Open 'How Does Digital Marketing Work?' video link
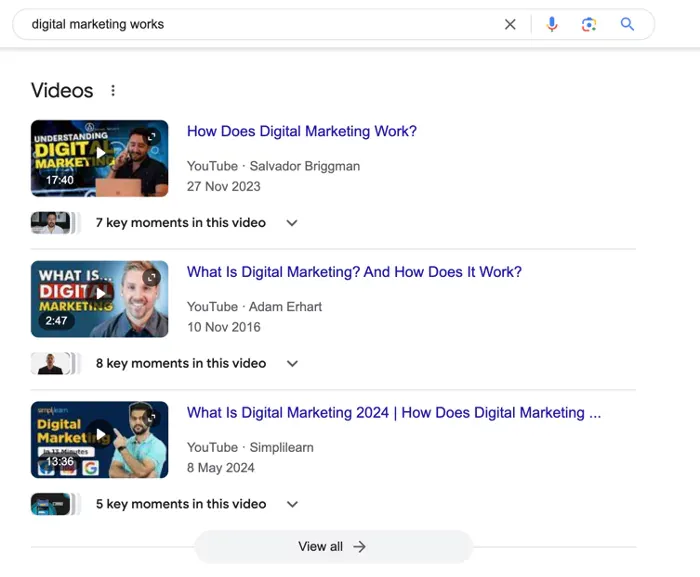The image size is (700, 577). (302, 131)
